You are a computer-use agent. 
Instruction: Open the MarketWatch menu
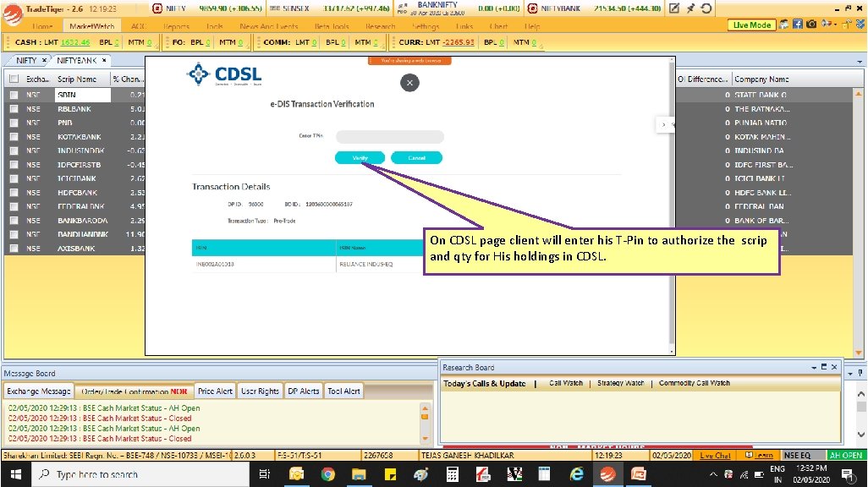click(x=92, y=26)
